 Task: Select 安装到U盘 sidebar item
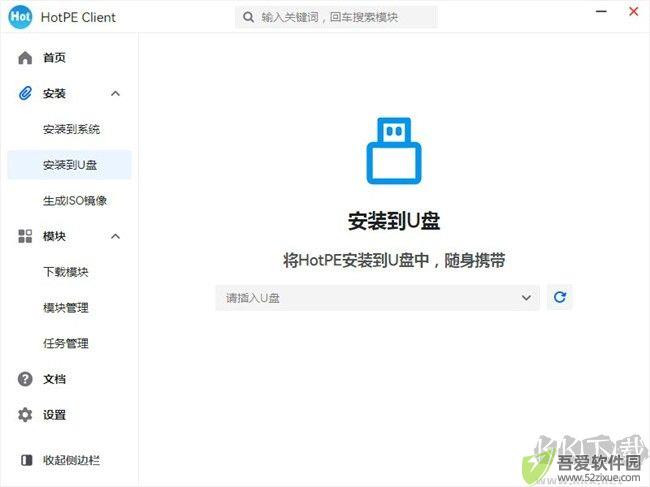[69, 165]
